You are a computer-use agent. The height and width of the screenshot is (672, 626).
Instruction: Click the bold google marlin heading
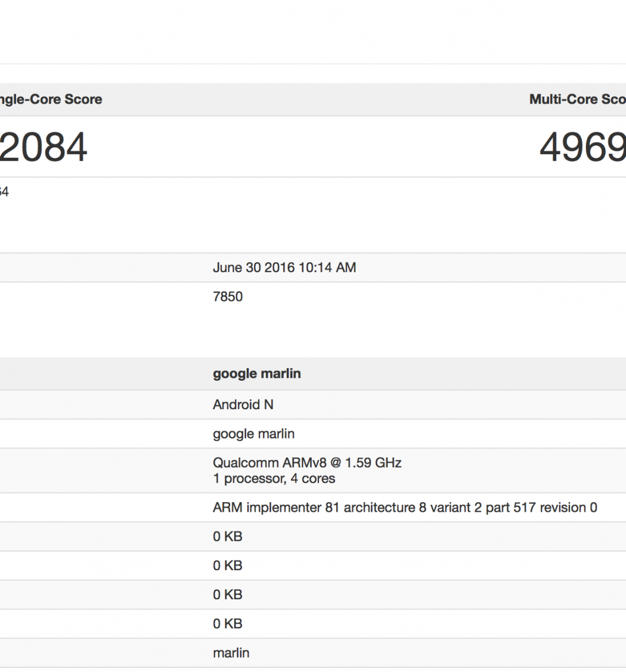pos(256,374)
